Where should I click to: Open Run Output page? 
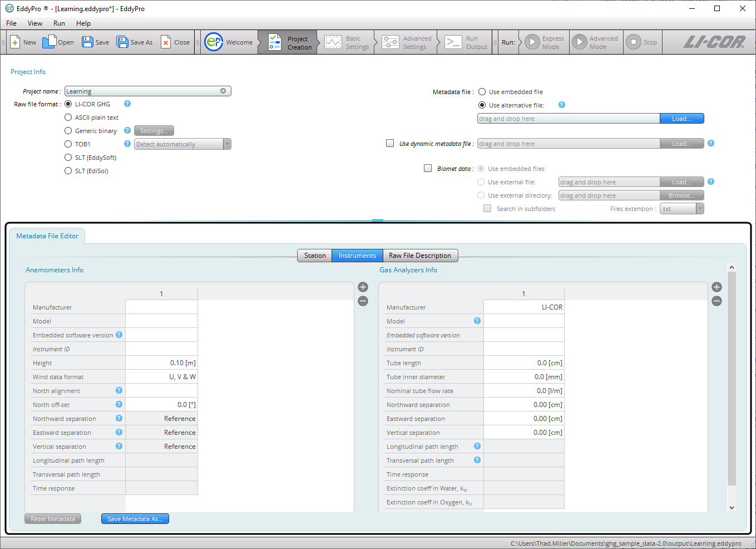click(467, 42)
